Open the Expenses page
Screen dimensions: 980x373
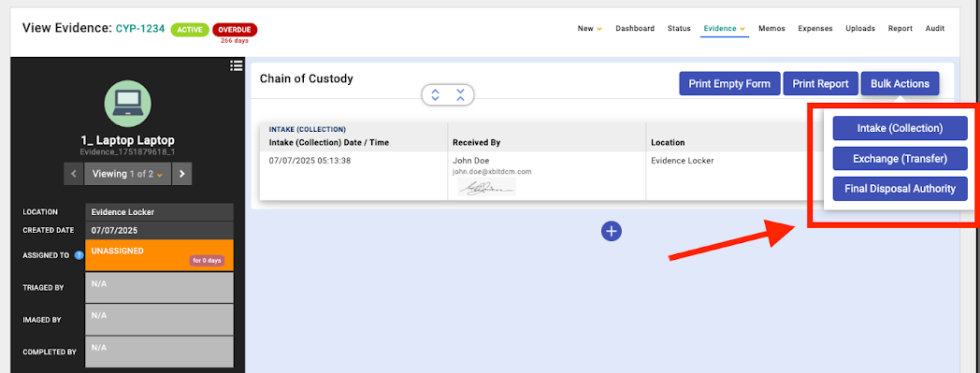815,28
